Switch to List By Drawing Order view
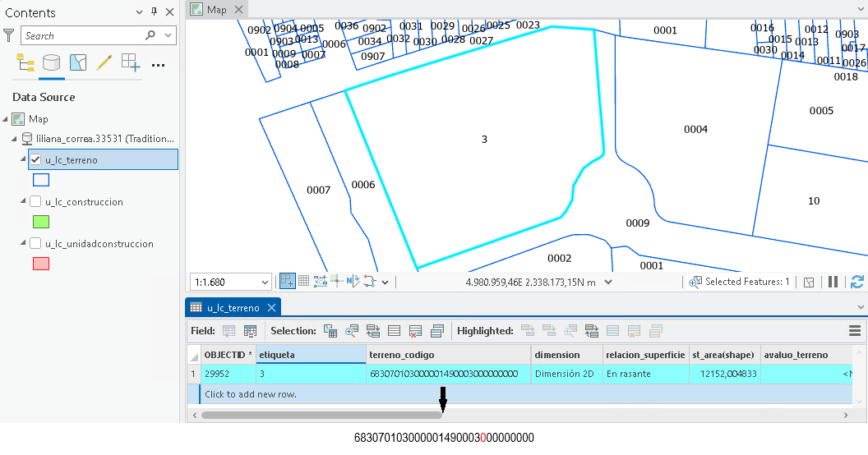 [25, 63]
